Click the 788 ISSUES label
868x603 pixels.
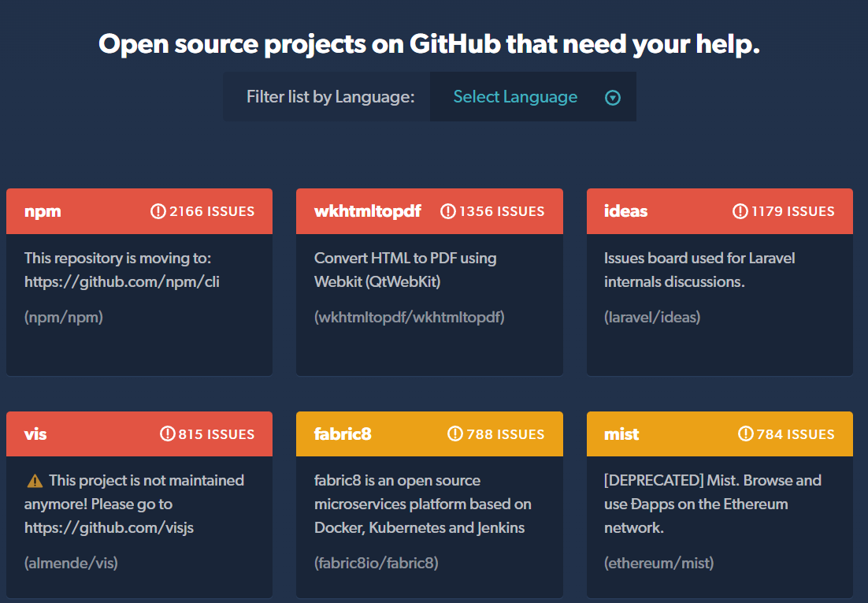point(506,434)
